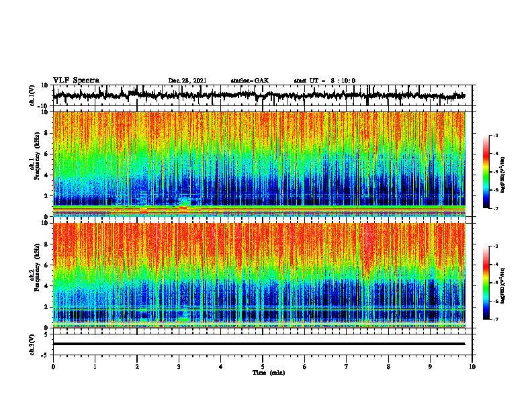The width and height of the screenshot is (532, 411).
Task: Click the time axis tick label "8"
Action: coord(388,367)
